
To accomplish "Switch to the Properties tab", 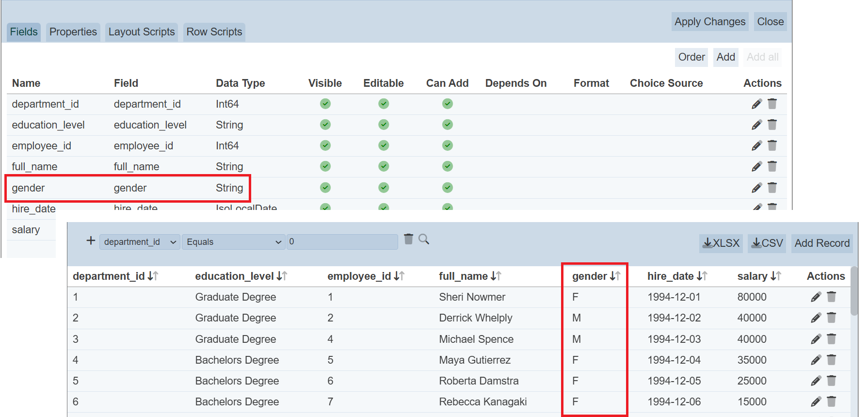I will coord(73,32).
